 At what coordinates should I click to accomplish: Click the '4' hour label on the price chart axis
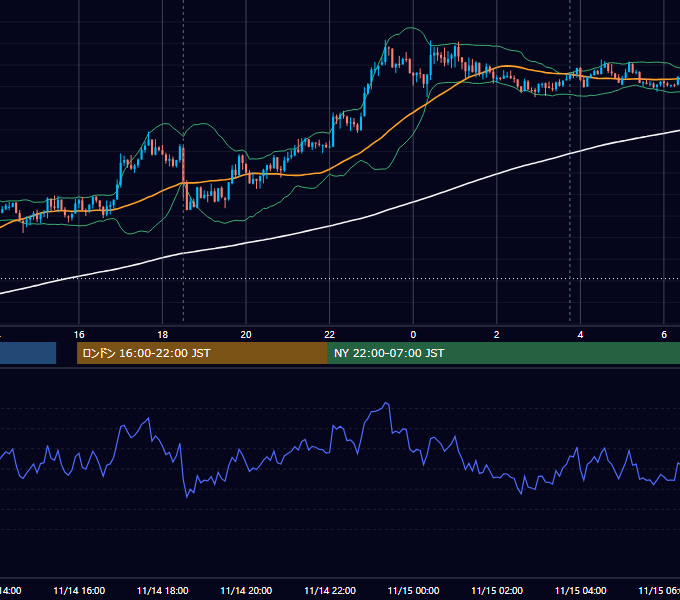point(580,335)
